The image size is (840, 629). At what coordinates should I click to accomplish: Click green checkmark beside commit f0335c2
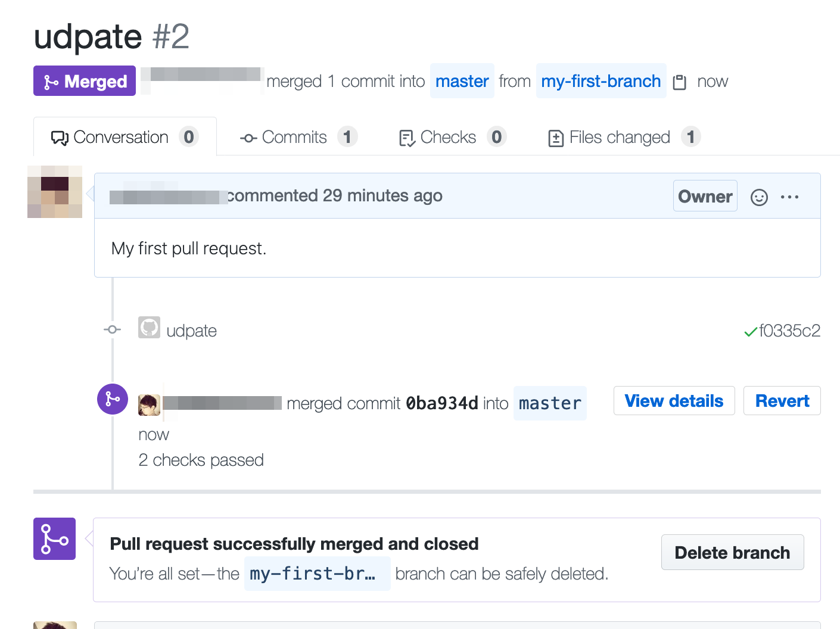point(751,331)
